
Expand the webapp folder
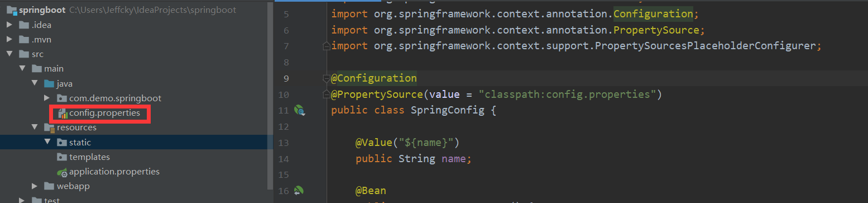pyautogui.click(x=35, y=186)
